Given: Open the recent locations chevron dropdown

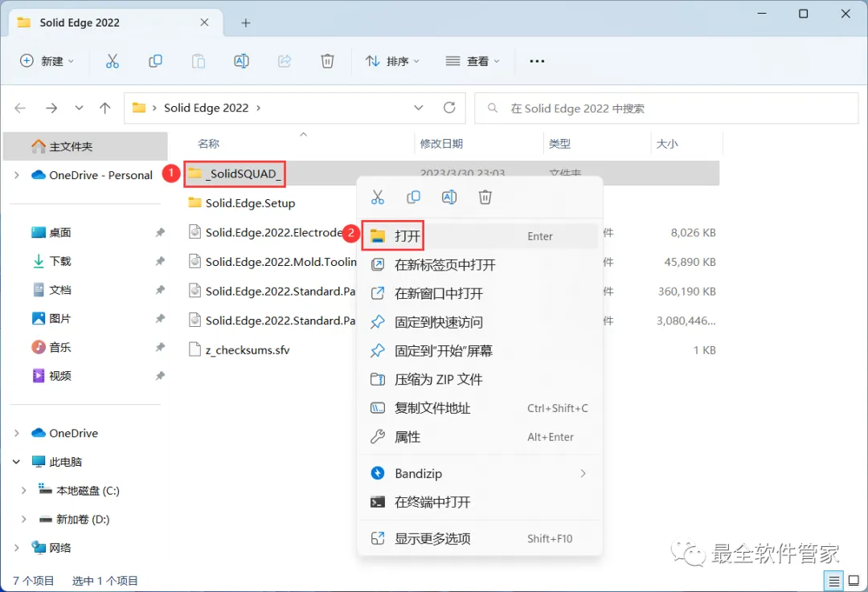Looking at the screenshot, I should (x=79, y=108).
